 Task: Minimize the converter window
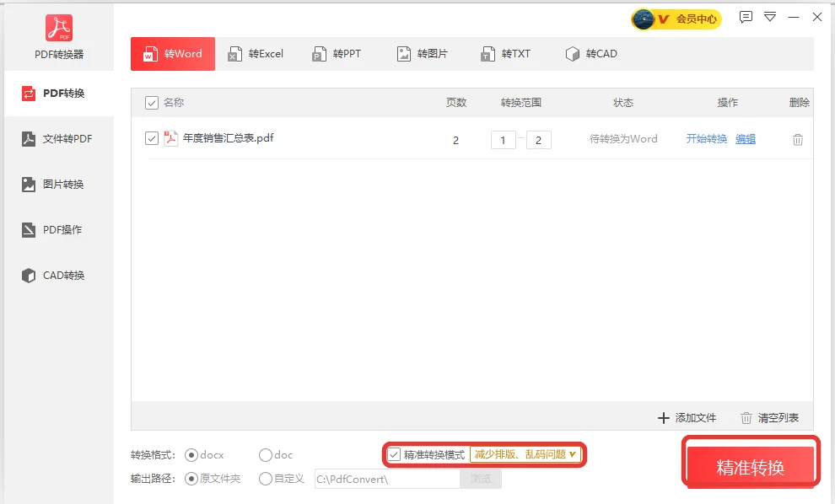coord(794,17)
